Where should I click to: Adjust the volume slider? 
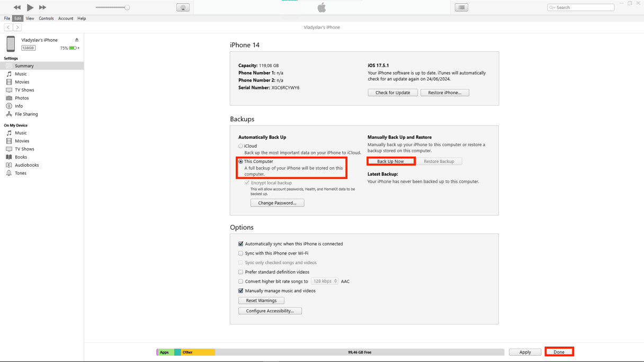click(127, 7)
